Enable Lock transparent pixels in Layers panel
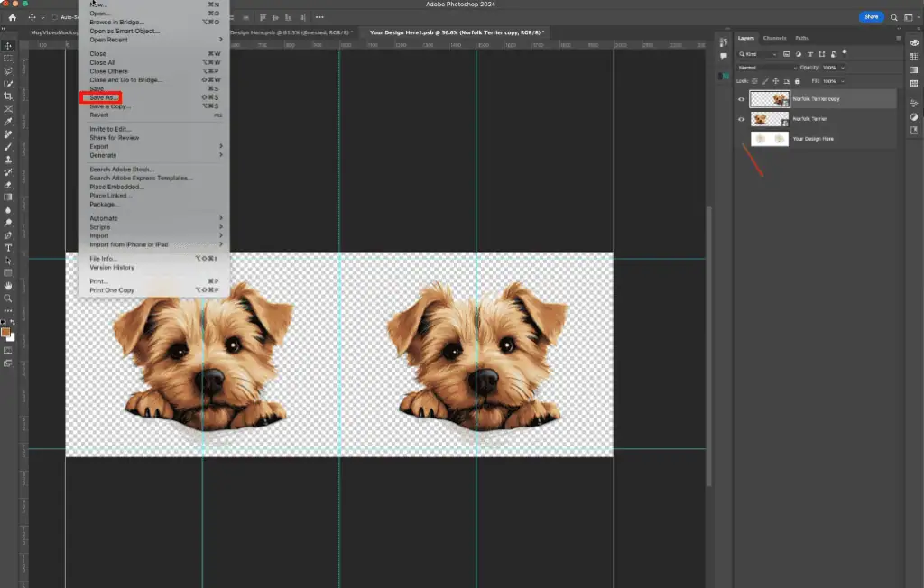The height and width of the screenshot is (588, 924). (x=754, y=81)
